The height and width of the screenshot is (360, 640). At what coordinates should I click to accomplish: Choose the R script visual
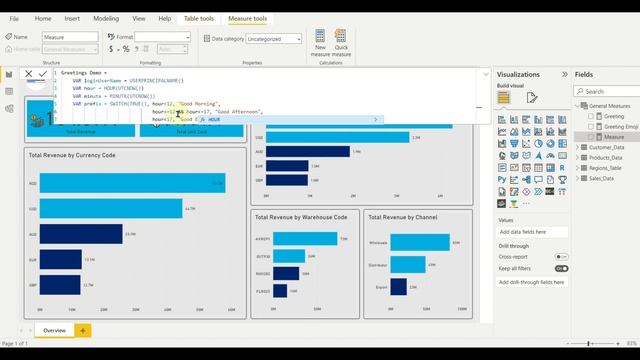[562, 168]
